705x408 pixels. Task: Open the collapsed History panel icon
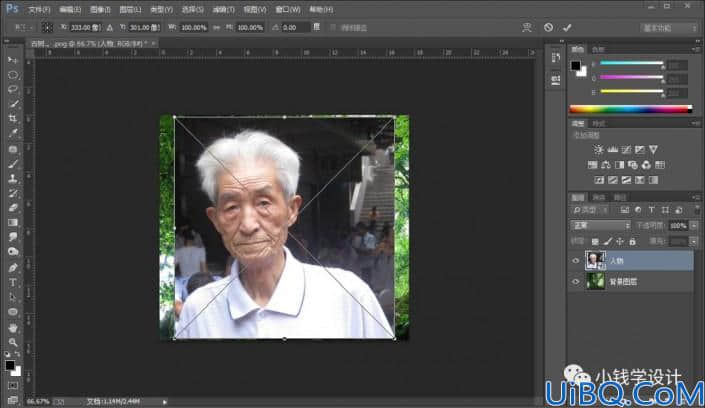pyautogui.click(x=556, y=58)
